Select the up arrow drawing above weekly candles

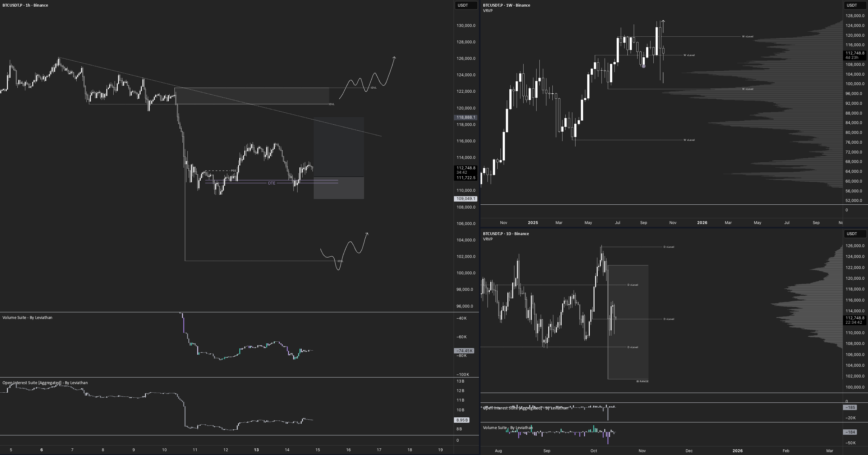tap(663, 27)
